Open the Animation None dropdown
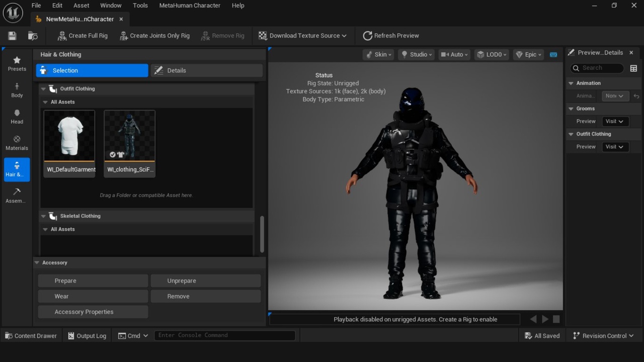The height and width of the screenshot is (362, 644). (615, 96)
